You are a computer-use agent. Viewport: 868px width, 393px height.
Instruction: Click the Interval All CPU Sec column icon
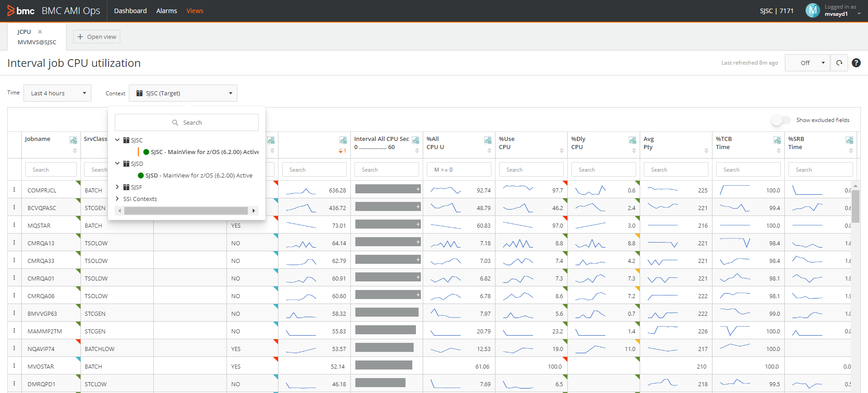415,140
